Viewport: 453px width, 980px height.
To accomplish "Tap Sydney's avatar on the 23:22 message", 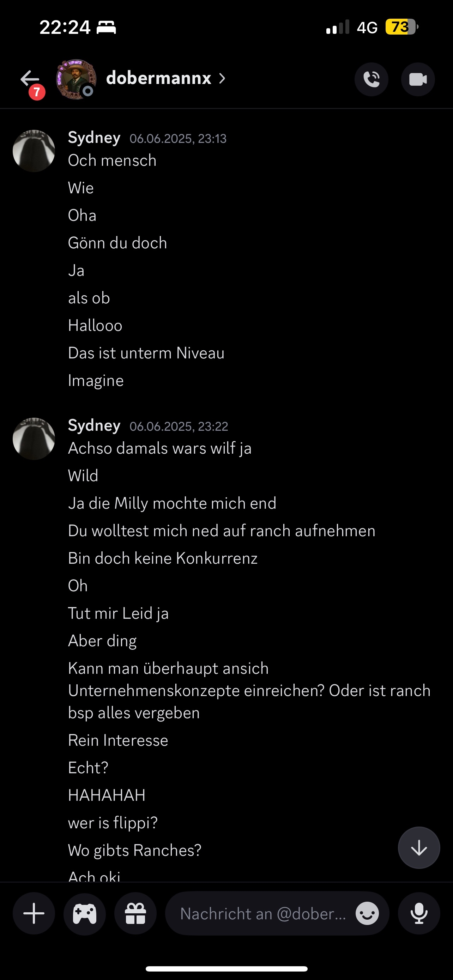I will [34, 438].
